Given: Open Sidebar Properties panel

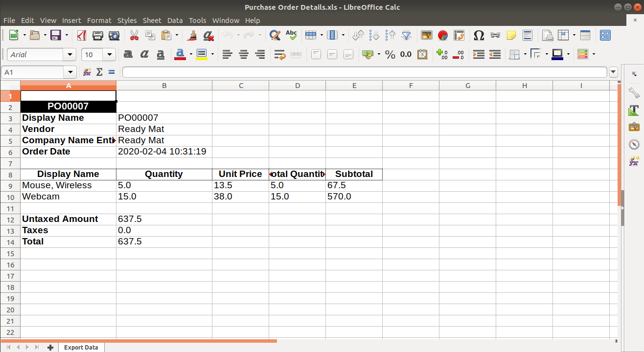Looking at the screenshot, I should pyautogui.click(x=634, y=92).
